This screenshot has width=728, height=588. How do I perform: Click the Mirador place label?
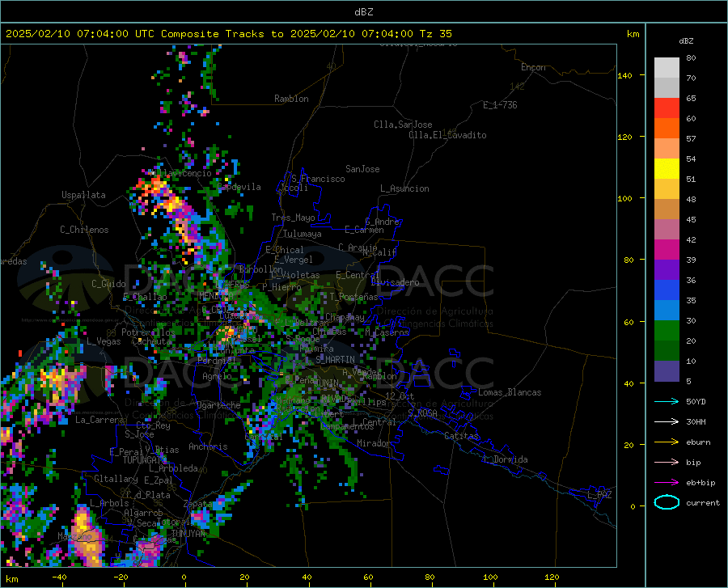coord(374,443)
